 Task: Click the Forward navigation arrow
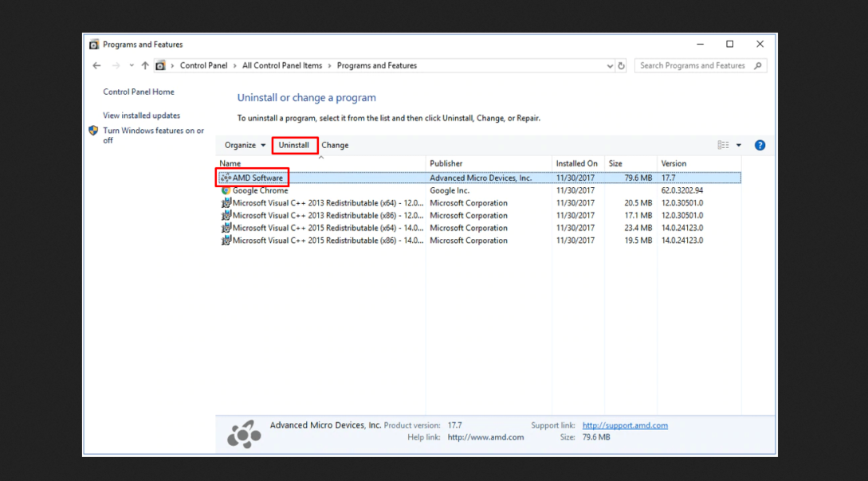[x=116, y=65]
